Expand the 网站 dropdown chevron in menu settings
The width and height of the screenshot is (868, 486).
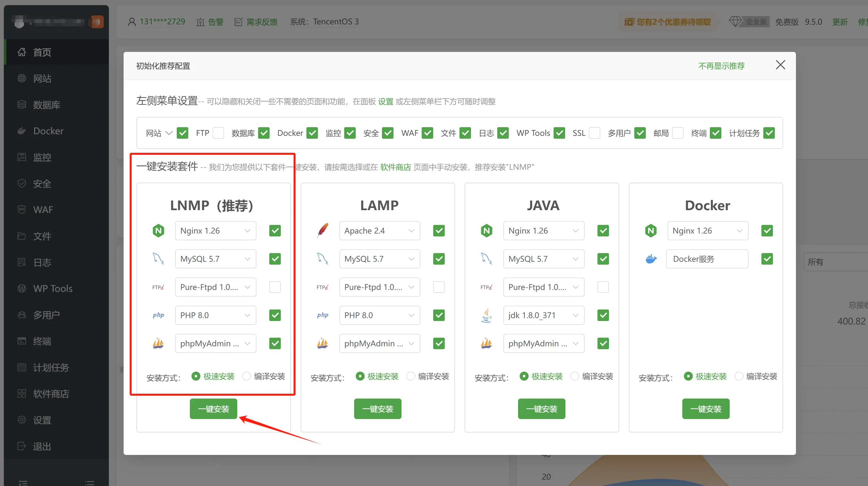click(x=169, y=133)
